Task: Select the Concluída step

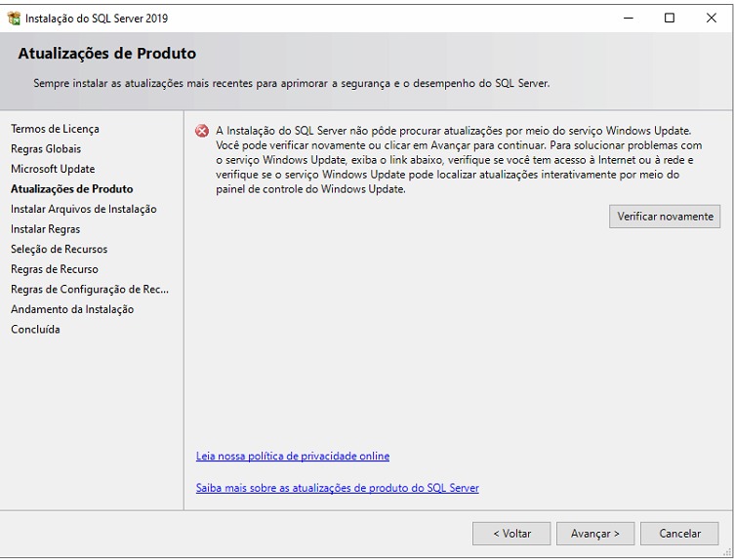Action: [x=35, y=329]
